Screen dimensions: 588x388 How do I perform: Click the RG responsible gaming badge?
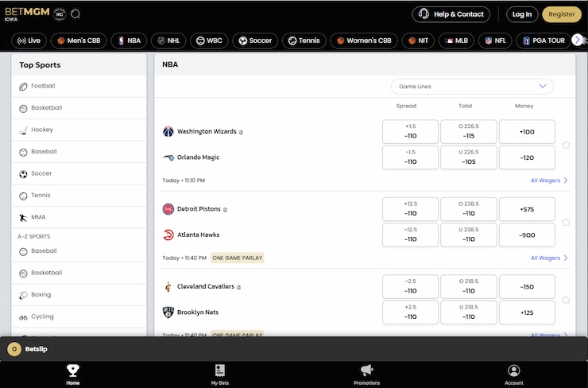pyautogui.click(x=60, y=14)
